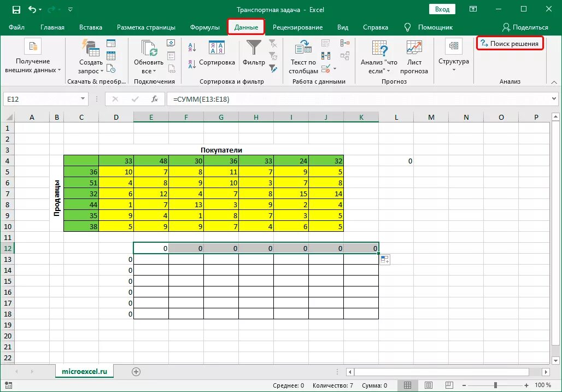Screen dimensions: 562x392
Task: Sort descending Я to A
Action: pos(192,64)
